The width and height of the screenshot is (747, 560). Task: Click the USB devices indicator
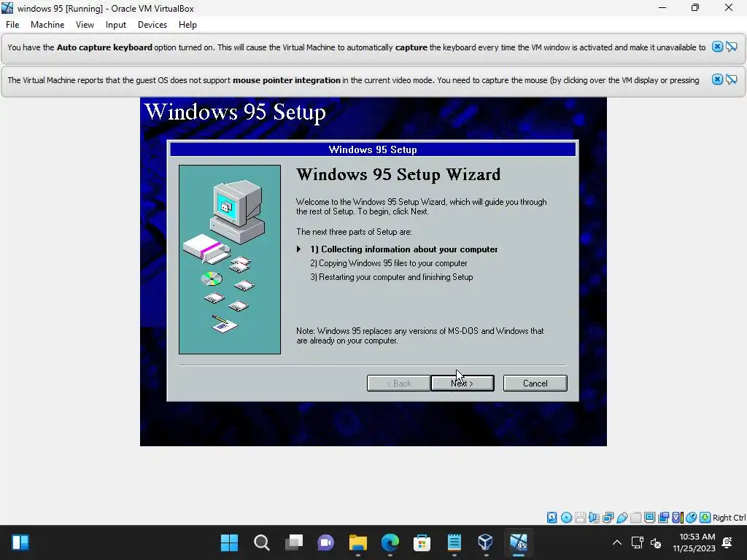622,518
